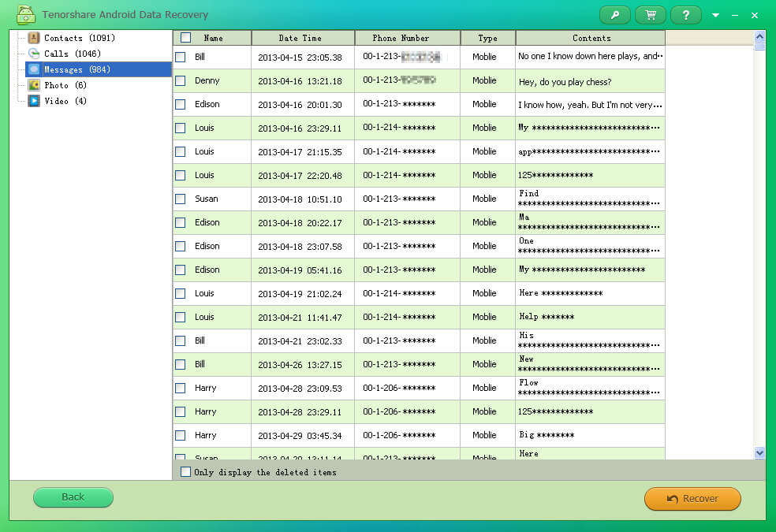Open the title bar dropdown arrow menu

click(715, 15)
